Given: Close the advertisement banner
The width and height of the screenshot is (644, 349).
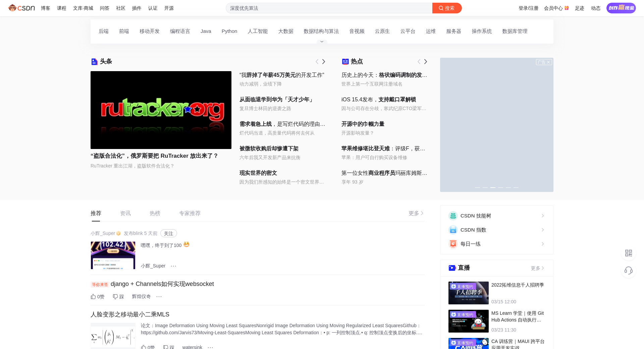Looking at the screenshot, I should (548, 62).
